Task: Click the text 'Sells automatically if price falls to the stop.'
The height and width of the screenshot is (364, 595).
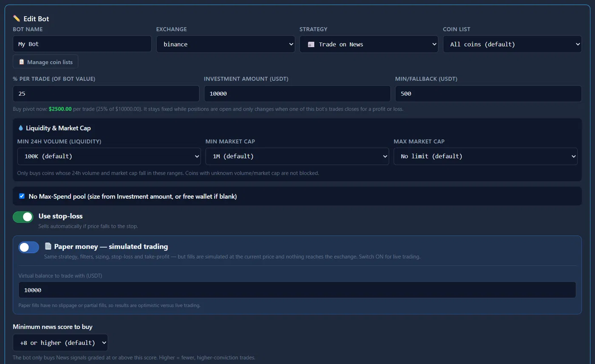Action: (88, 226)
